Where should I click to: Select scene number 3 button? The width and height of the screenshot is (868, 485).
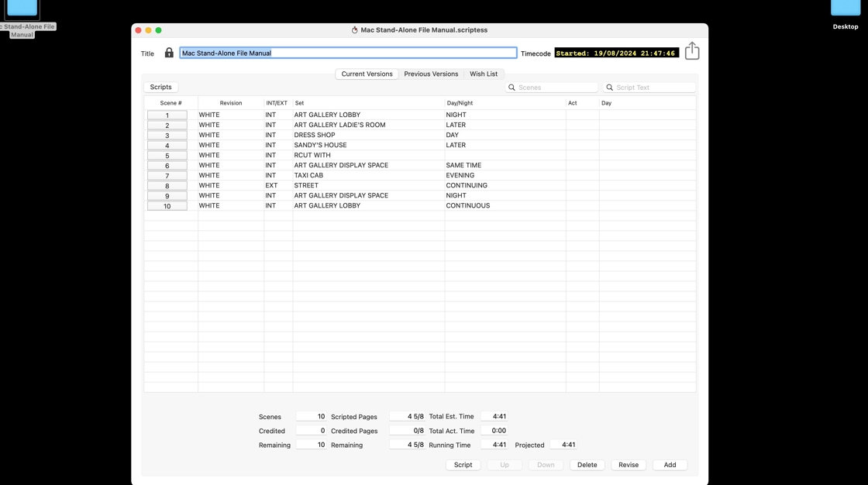click(167, 135)
